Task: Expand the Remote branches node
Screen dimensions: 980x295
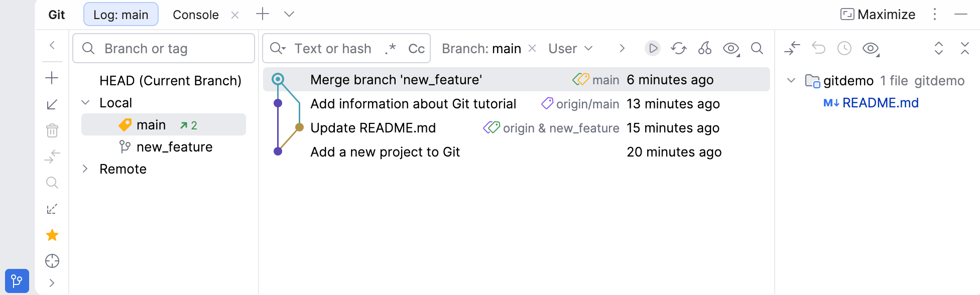Action: [x=85, y=169]
